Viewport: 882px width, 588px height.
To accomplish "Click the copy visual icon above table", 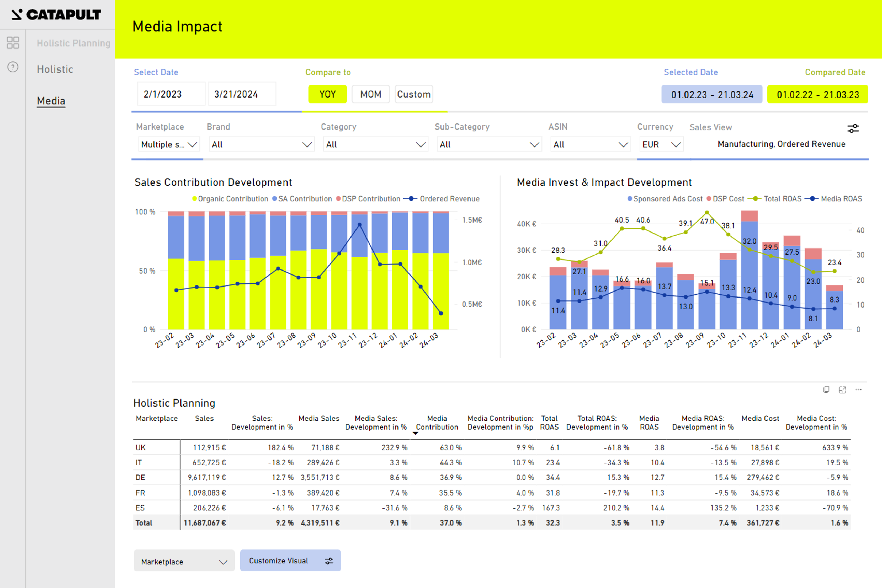I will tap(826, 390).
